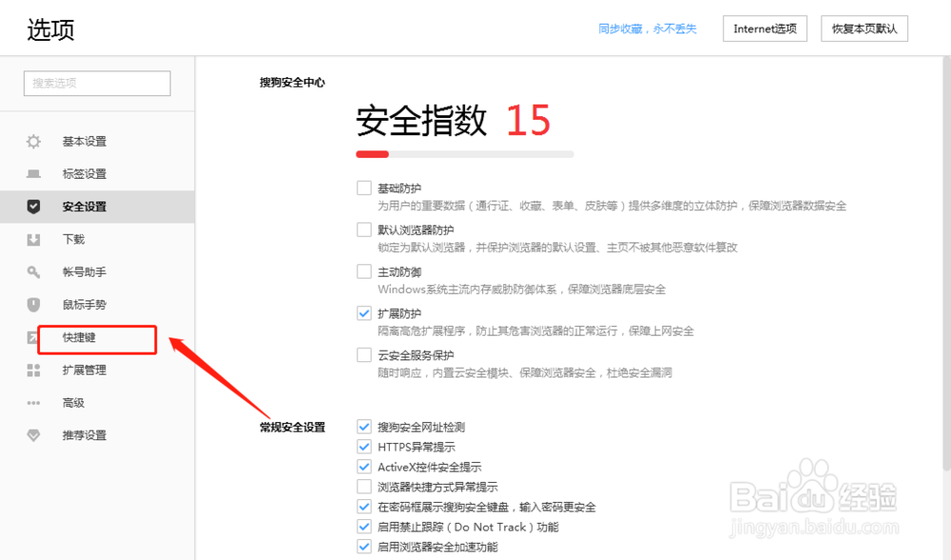The width and height of the screenshot is (951, 560).
Task: Uncheck the Do Not Track option
Action: 364,527
